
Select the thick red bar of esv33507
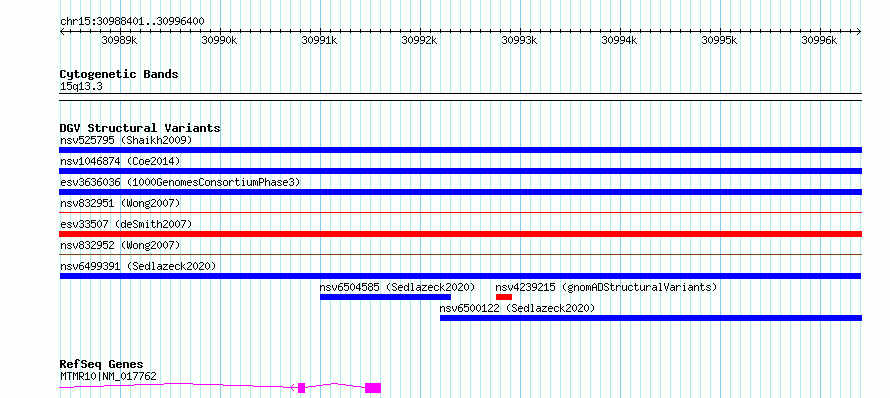click(x=460, y=234)
